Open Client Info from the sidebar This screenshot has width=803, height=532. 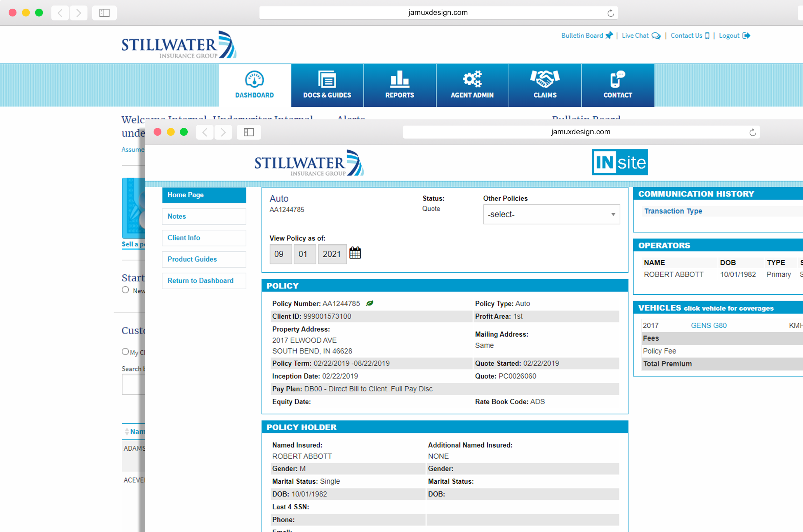click(204, 238)
